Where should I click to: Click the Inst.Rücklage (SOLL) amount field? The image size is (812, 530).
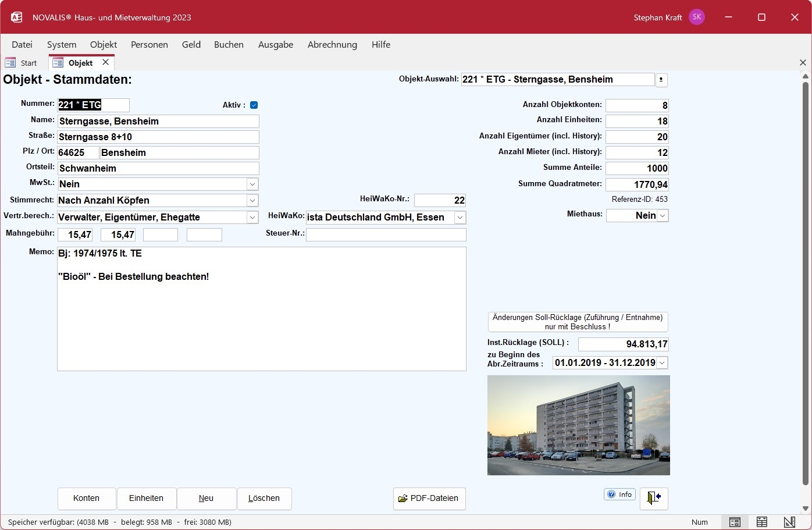tap(624, 344)
